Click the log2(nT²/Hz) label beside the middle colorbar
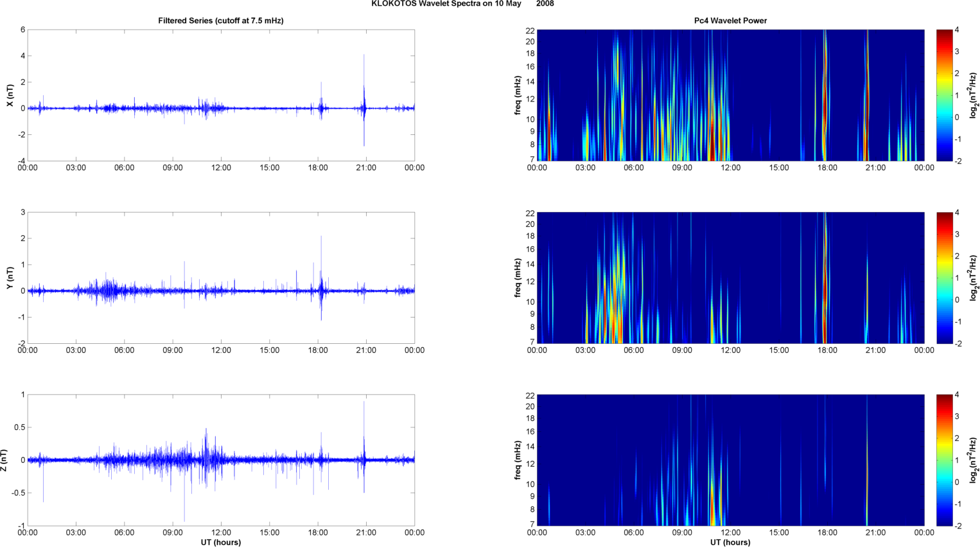980x547 pixels. pyautogui.click(x=974, y=278)
